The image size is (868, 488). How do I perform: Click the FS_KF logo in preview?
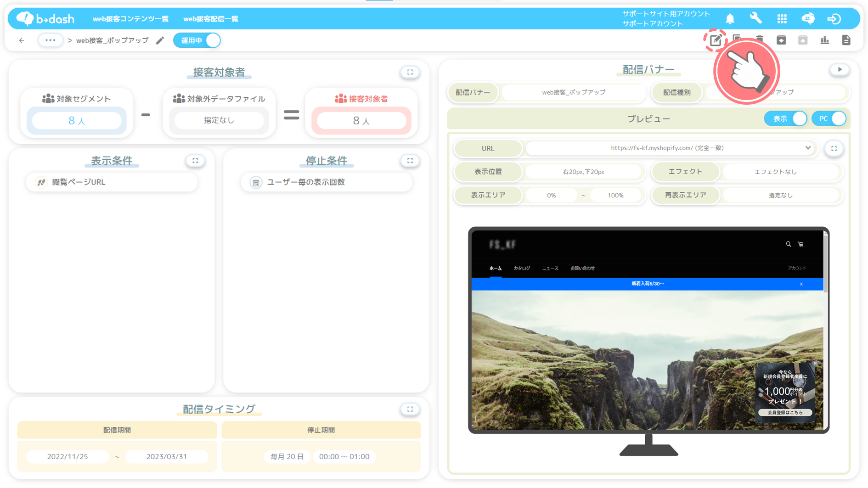pos(502,245)
